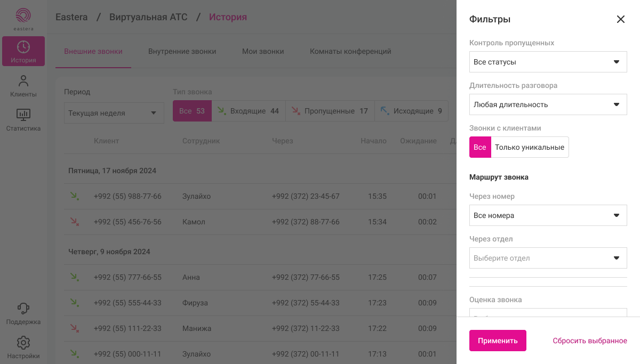640x364 pixels.
Task: Open the Выберите отдел dropdown
Action: coord(548,258)
